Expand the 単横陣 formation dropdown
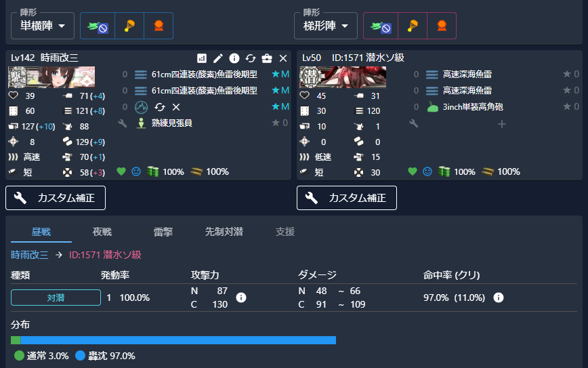The width and height of the screenshot is (588, 368). 43,26
